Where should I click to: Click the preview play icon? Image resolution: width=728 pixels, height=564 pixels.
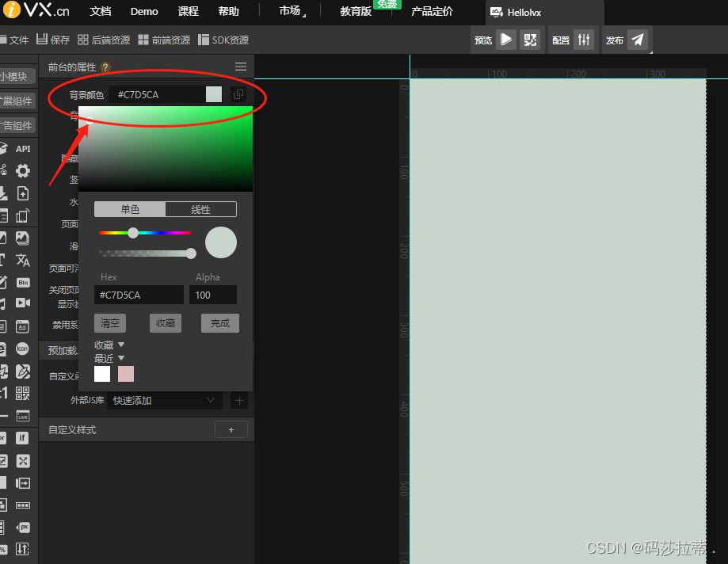click(506, 40)
